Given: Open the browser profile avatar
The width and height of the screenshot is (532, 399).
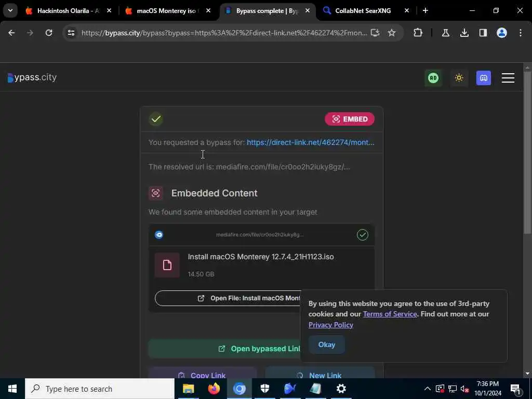Looking at the screenshot, I should pos(502,33).
